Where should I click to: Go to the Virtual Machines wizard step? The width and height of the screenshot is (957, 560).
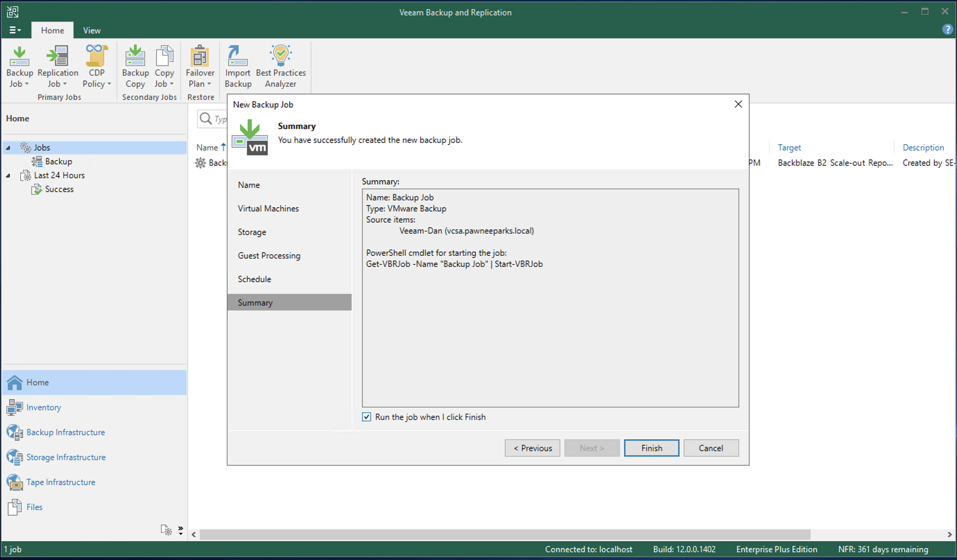pos(268,208)
